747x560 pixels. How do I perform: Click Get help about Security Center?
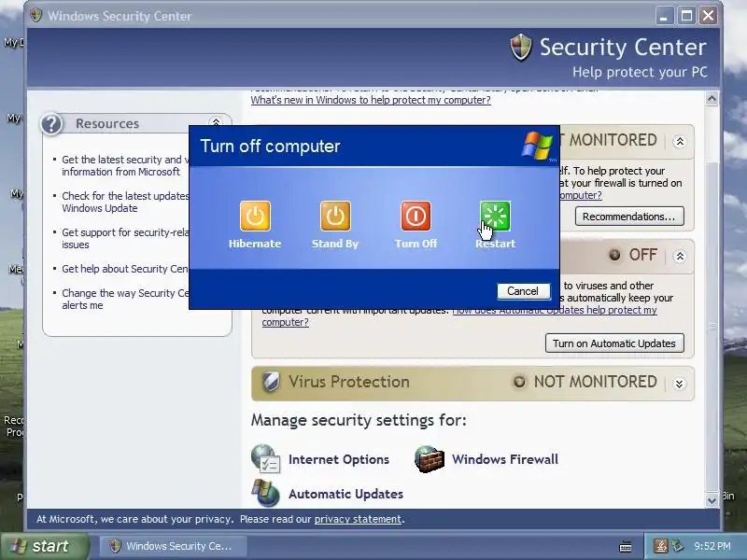(125, 269)
